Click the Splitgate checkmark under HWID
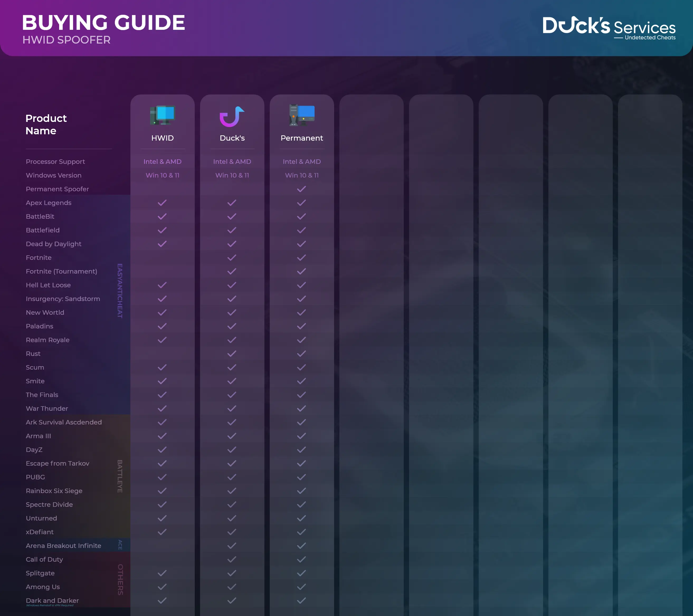The image size is (693, 616). 162,573
